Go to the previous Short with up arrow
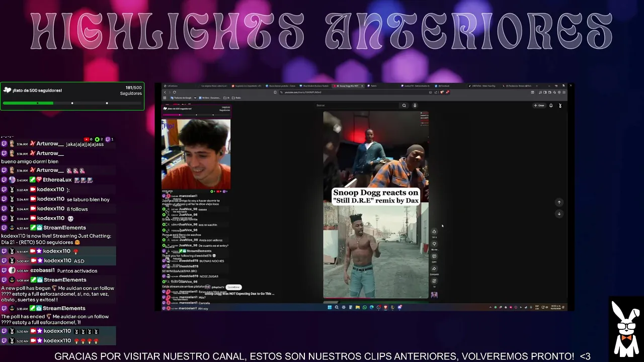 pyautogui.click(x=558, y=202)
